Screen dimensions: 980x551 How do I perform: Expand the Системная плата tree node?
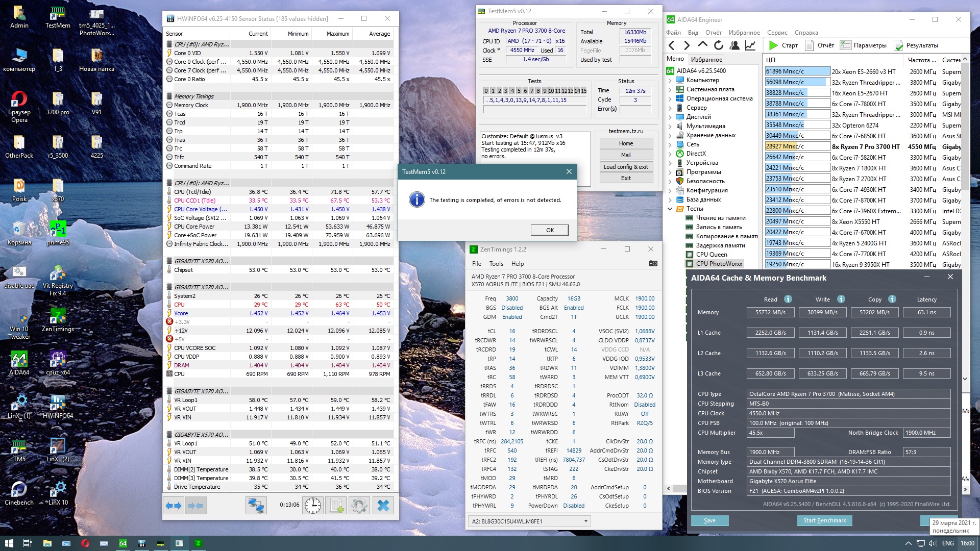670,89
